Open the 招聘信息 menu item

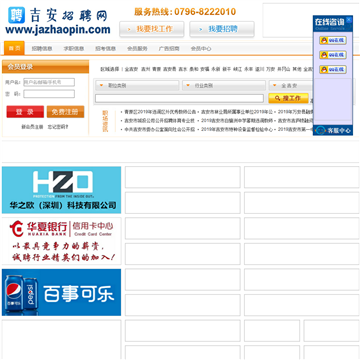coord(42,49)
